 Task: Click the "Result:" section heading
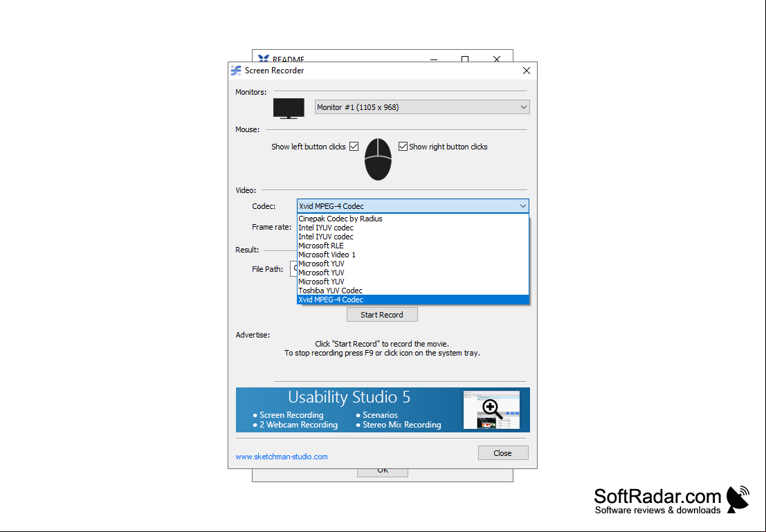point(247,250)
